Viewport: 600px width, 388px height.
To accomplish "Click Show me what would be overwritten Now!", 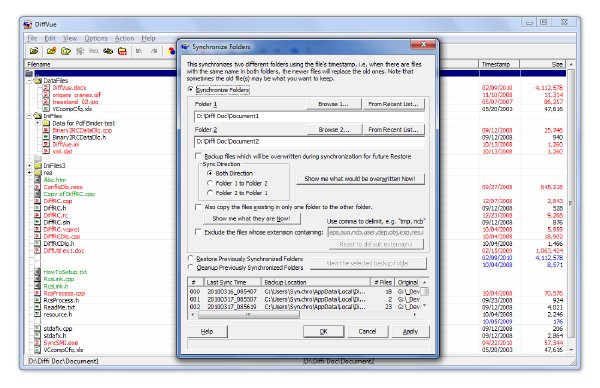I will tap(360, 179).
